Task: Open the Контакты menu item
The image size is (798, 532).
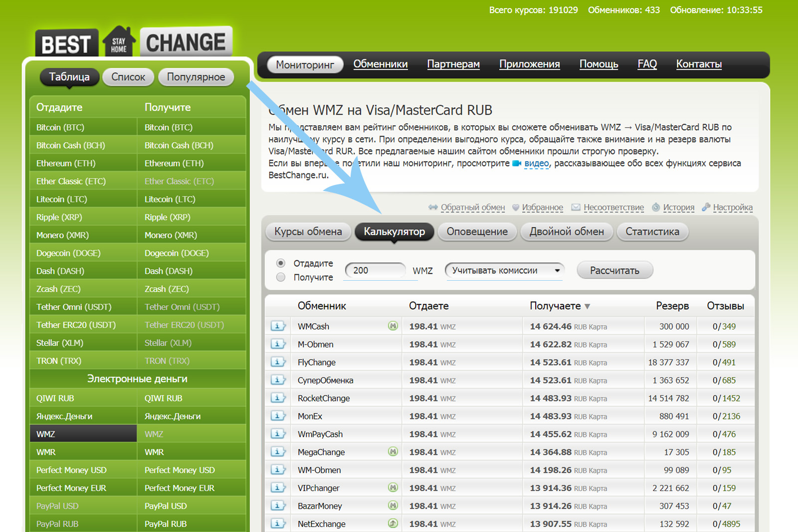Action: 699,64
